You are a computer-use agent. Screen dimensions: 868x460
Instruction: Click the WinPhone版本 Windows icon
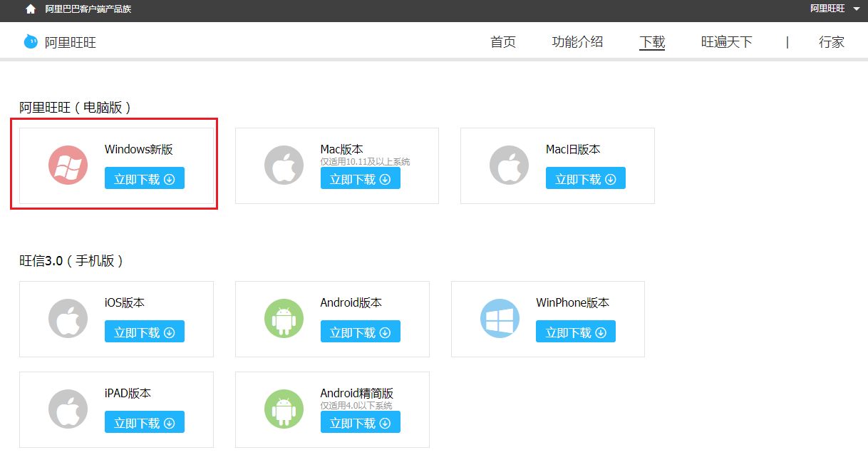pyautogui.click(x=500, y=319)
